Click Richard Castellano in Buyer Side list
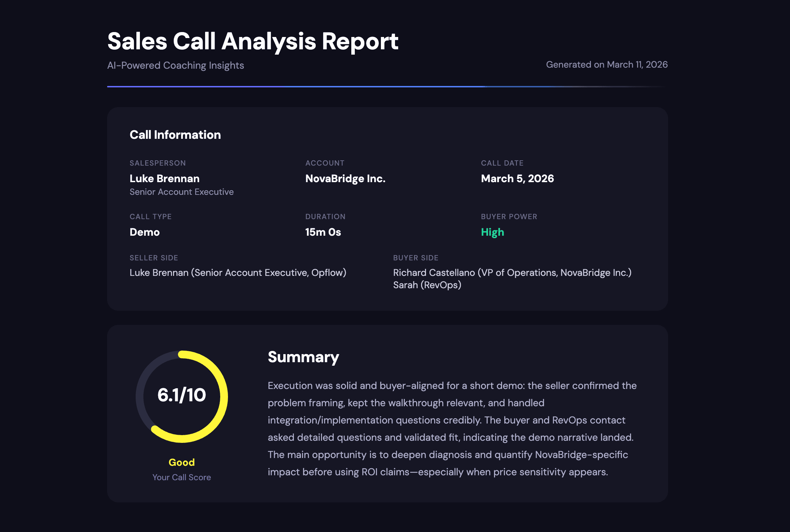790x532 pixels. click(512, 273)
